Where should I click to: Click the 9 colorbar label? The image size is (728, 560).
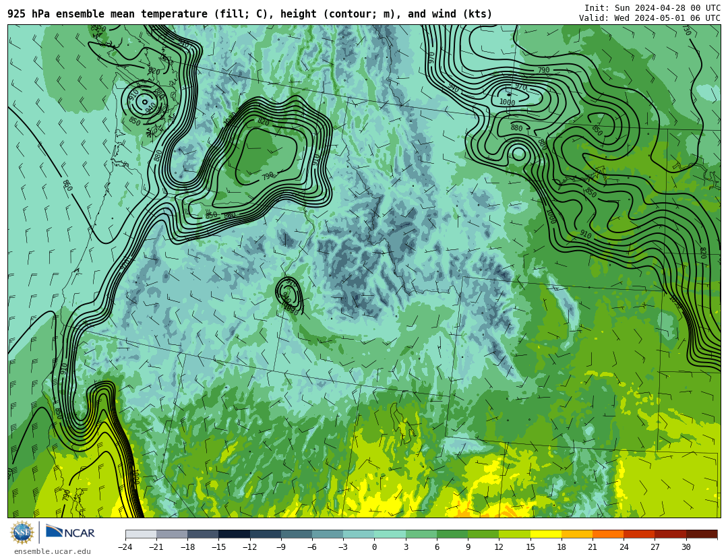468,547
